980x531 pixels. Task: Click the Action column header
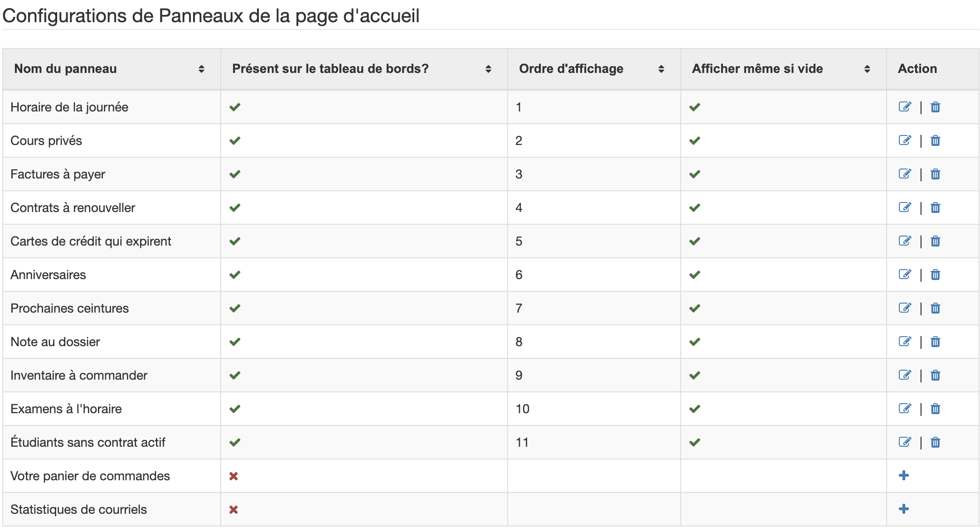[x=917, y=69]
